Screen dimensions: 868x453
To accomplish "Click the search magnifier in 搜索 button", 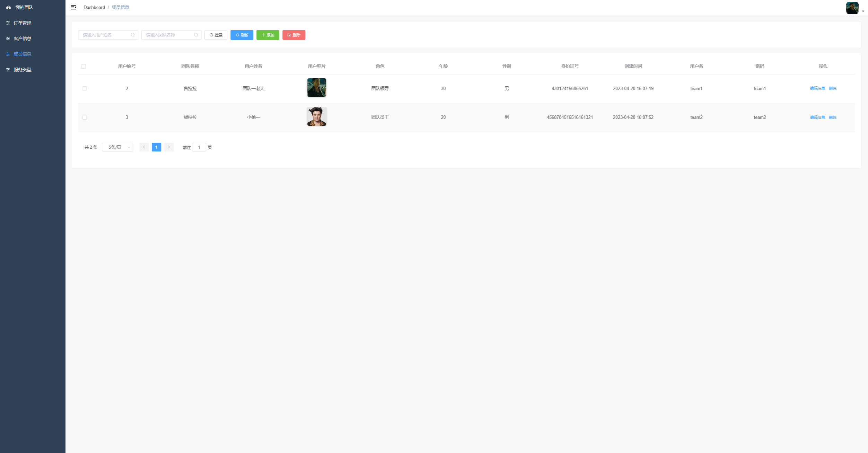I will pos(211,35).
